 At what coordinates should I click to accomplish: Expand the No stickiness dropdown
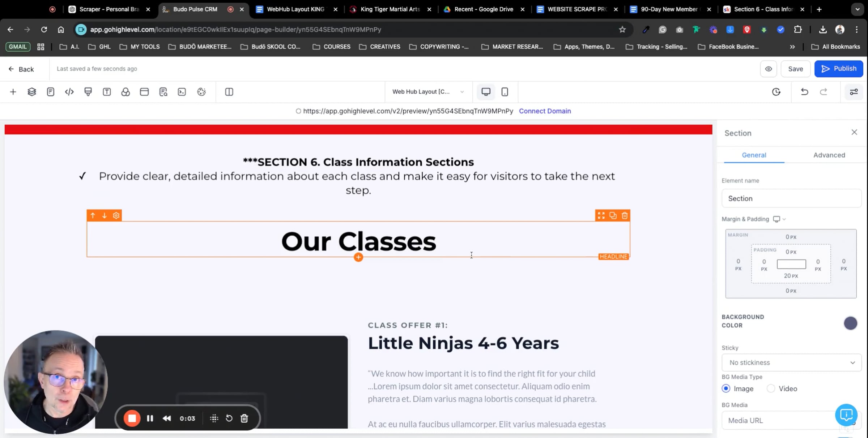coord(791,362)
